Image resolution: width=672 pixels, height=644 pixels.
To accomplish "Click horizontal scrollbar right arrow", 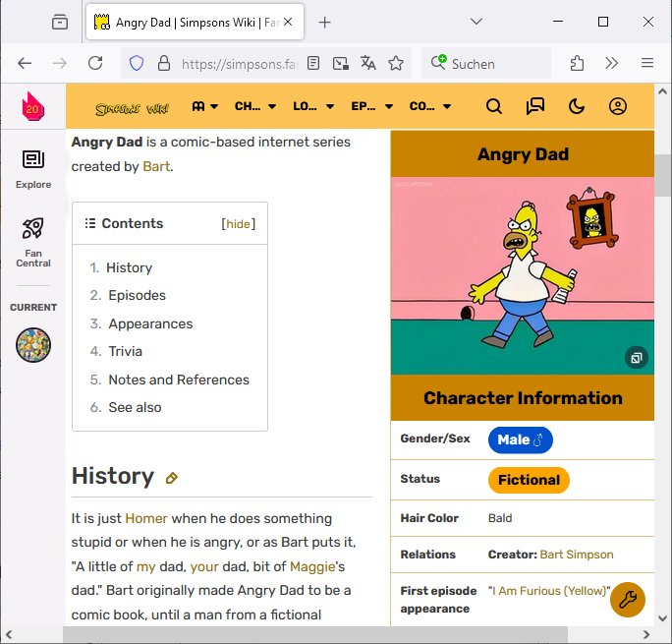I will coord(646,634).
